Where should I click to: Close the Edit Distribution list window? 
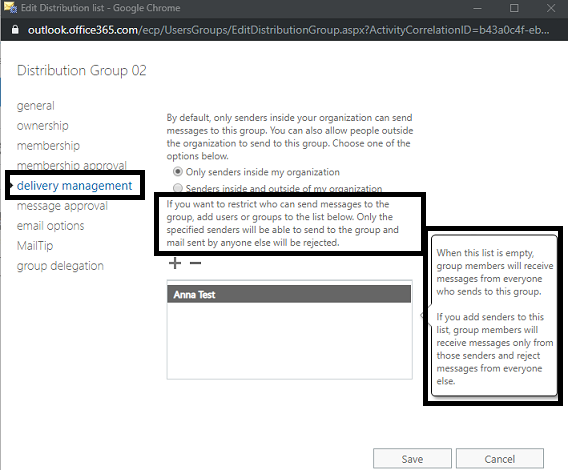pyautogui.click(x=551, y=8)
